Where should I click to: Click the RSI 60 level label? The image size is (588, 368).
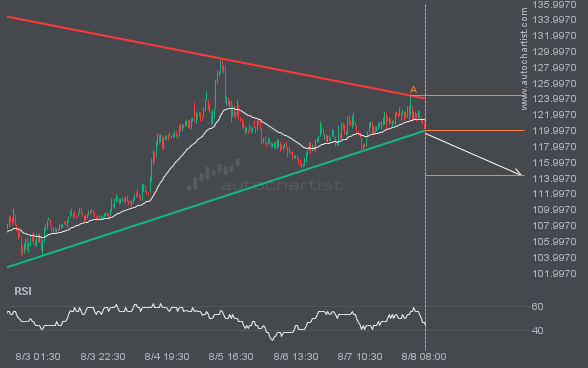(537, 307)
